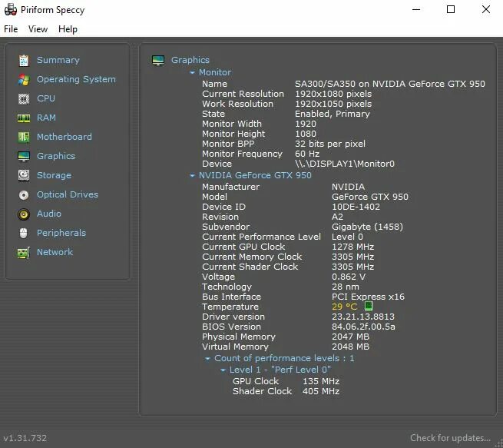The width and height of the screenshot is (503, 448).
Task: Open the View menu
Action: 38,29
